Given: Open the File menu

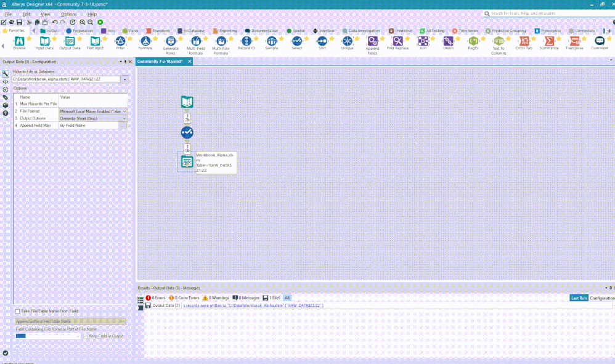Looking at the screenshot, I should [x=8, y=14].
